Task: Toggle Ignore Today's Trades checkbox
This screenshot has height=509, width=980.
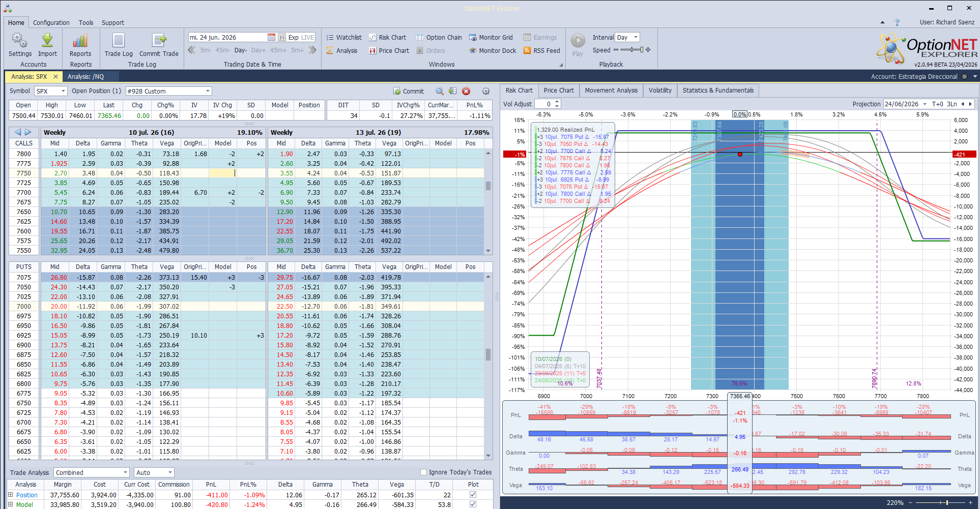Action: (x=423, y=472)
